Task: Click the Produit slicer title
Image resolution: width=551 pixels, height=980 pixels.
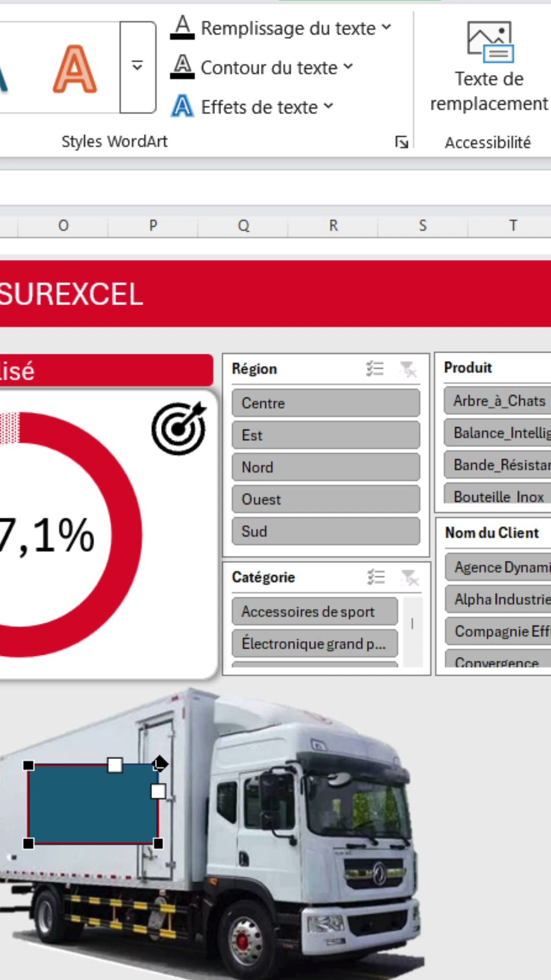Action: 468,367
